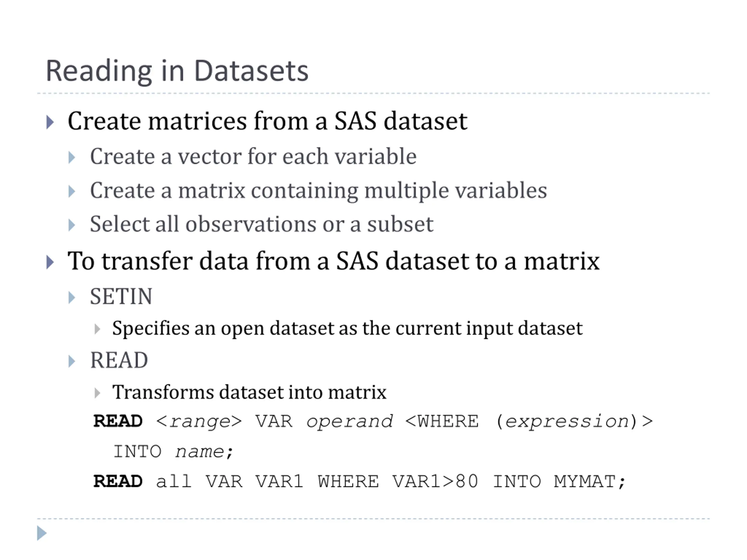747x560 pixels.
Task: Click the SETIN keyword text
Action: (121, 297)
